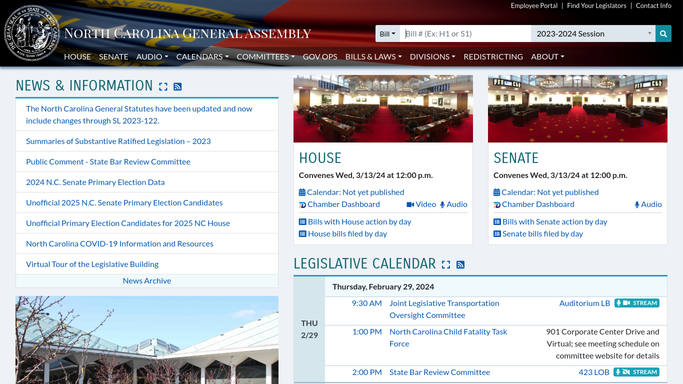Click Stream badge for Transportation Oversight Committee

(x=637, y=303)
